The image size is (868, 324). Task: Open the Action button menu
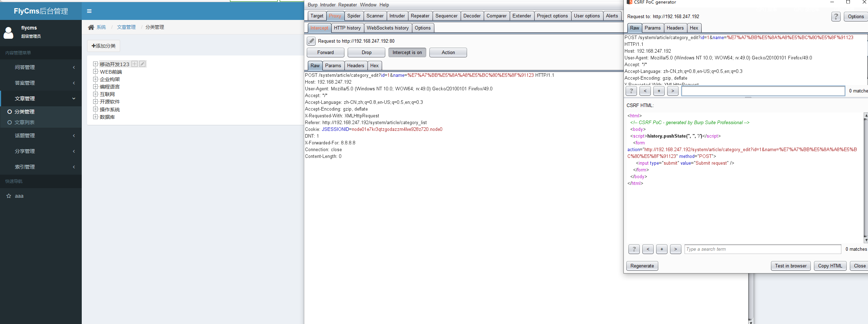[448, 53]
